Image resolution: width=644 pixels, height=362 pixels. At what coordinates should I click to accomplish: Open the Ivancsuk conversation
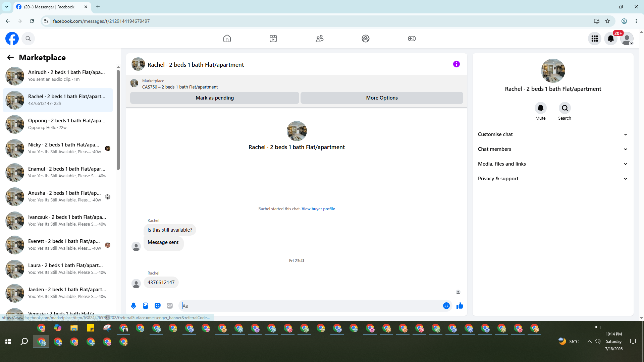[58, 221]
